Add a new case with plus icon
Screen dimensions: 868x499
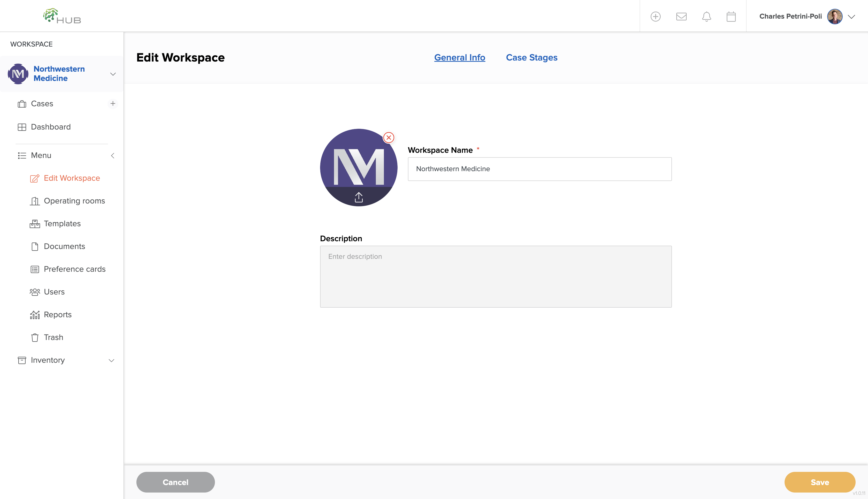(113, 103)
